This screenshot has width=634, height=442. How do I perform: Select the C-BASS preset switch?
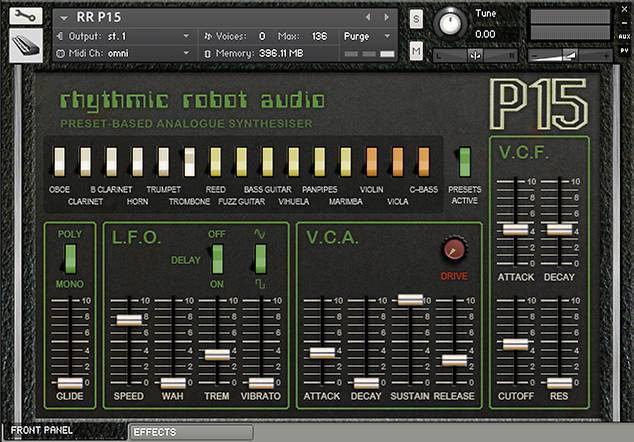(x=424, y=162)
